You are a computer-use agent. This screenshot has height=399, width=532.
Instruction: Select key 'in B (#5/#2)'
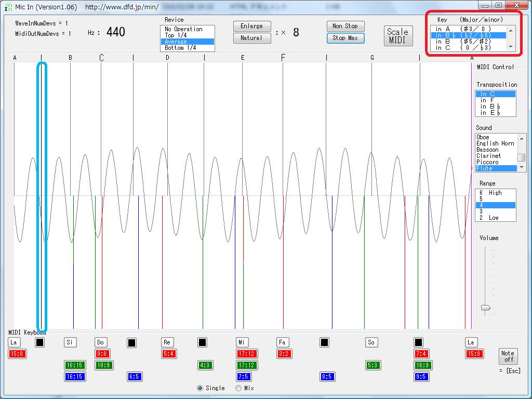click(469, 42)
